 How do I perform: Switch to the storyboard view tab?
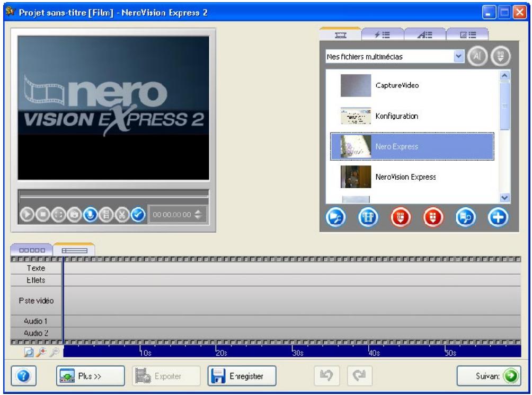(32, 250)
